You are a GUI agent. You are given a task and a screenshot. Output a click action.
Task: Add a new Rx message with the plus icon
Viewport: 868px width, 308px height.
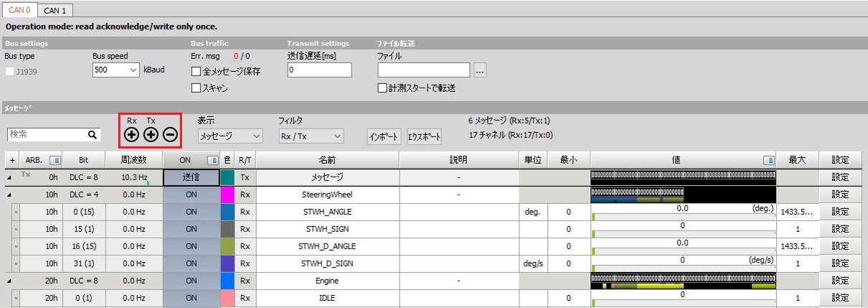point(131,134)
